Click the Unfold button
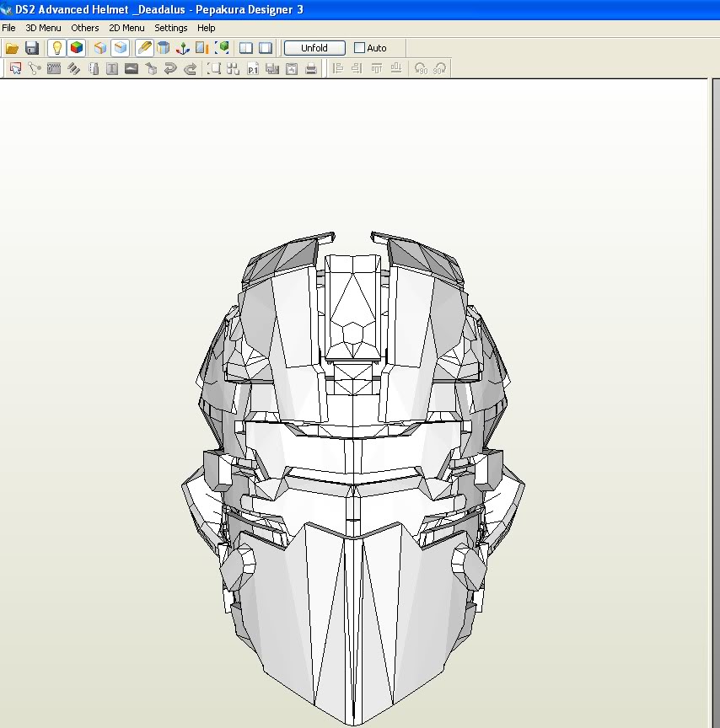This screenshot has height=728, width=720. click(x=314, y=48)
